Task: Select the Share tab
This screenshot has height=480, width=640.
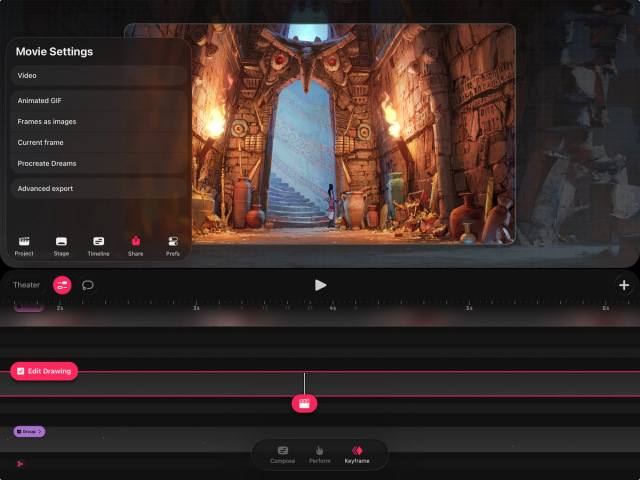Action: coord(136,246)
